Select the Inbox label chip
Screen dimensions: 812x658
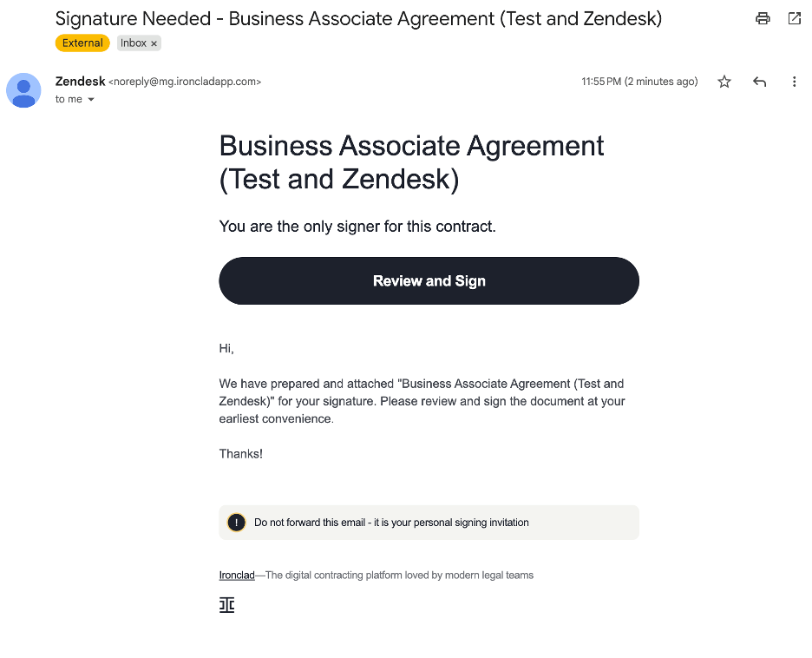[133, 43]
